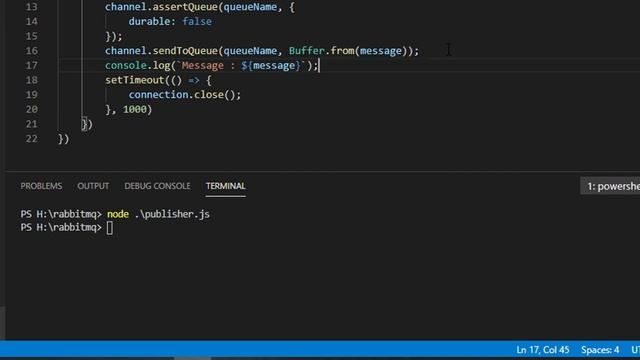The height and width of the screenshot is (360, 640).
Task: Click line number 20 in gutter
Action: (31, 109)
